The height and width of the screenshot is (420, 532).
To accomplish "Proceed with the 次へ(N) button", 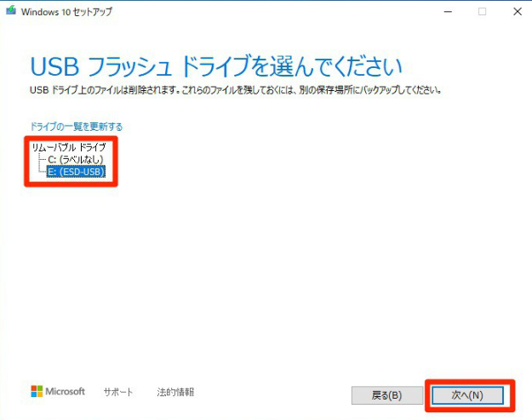I will point(467,395).
